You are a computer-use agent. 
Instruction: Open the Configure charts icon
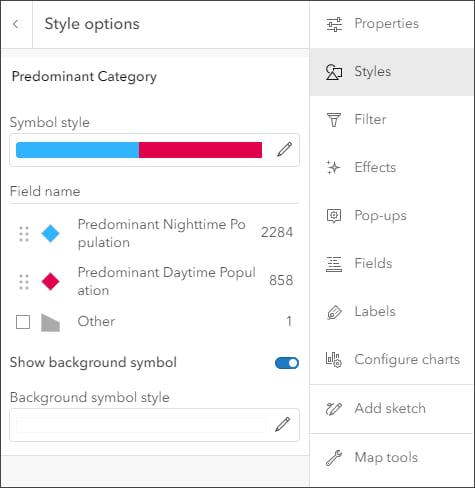pyautogui.click(x=334, y=360)
